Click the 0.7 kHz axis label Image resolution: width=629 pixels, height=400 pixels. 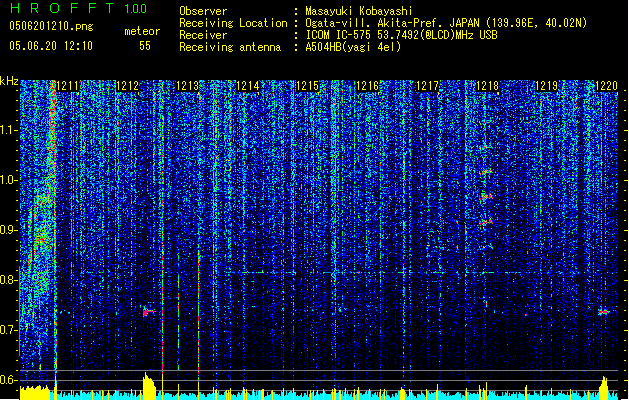[8, 330]
